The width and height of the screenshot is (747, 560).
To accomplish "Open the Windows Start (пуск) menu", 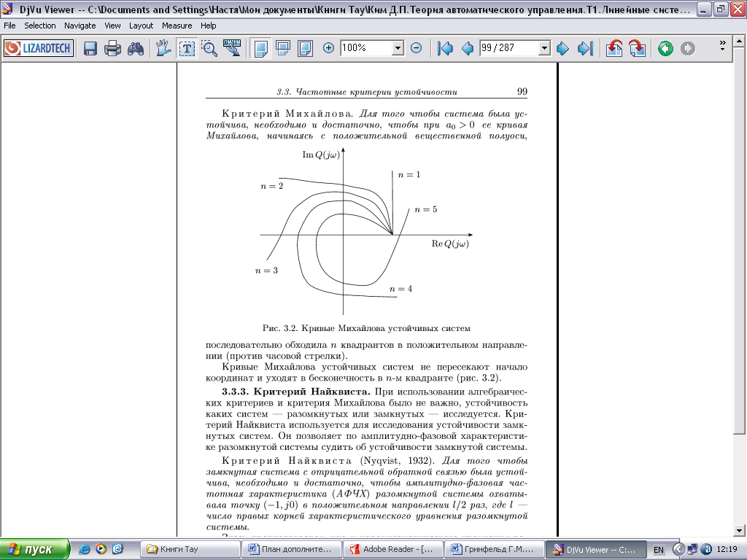I will (x=34, y=550).
